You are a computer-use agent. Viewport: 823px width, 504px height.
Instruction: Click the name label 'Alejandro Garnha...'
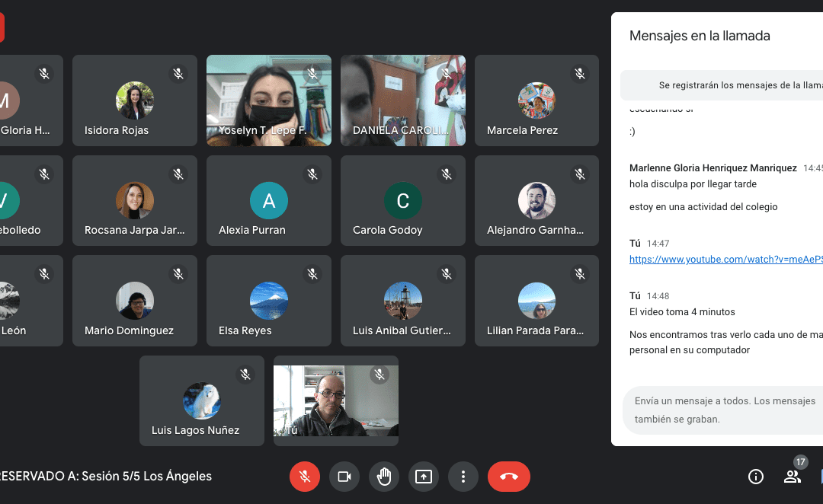point(535,230)
